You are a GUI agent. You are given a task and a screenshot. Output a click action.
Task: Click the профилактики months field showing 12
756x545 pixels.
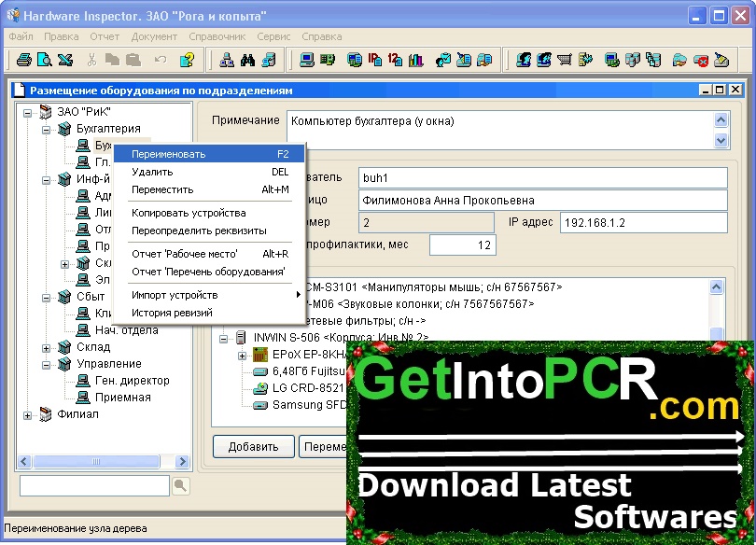click(x=463, y=245)
